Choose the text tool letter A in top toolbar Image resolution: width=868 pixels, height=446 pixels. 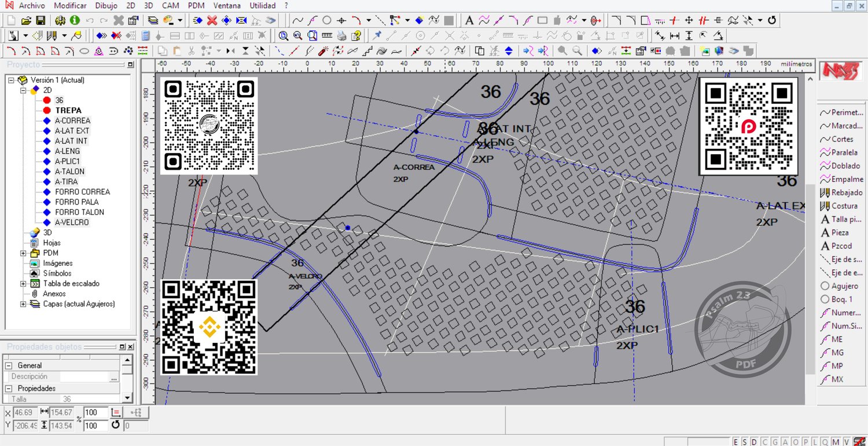469,20
